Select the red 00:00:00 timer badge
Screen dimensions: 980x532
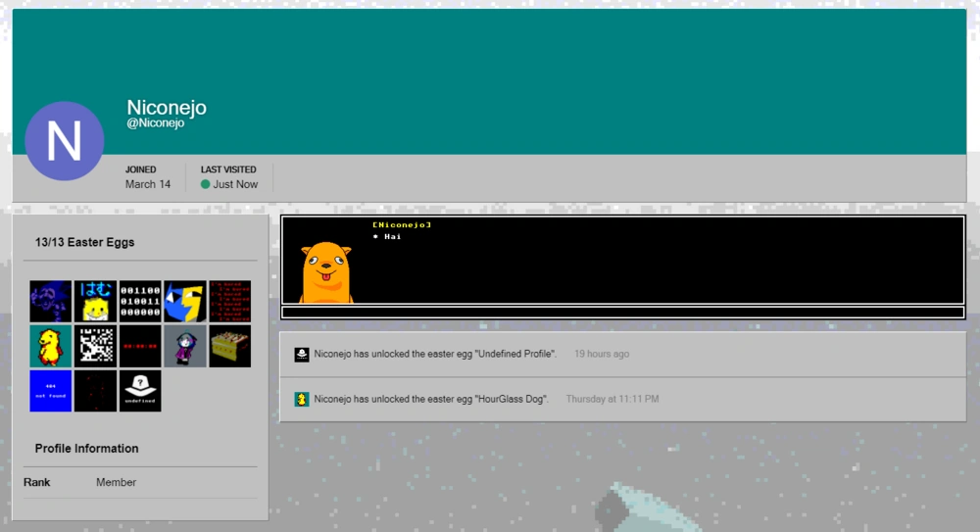(x=140, y=346)
